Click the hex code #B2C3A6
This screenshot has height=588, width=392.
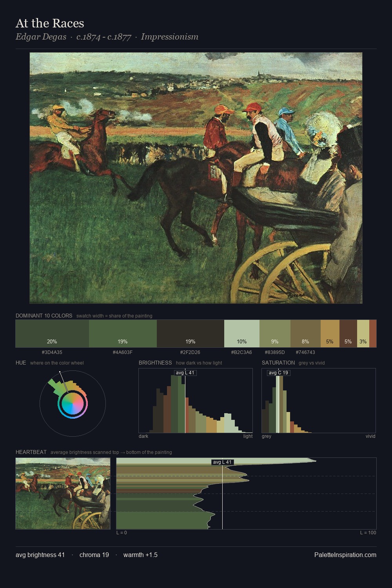click(241, 352)
